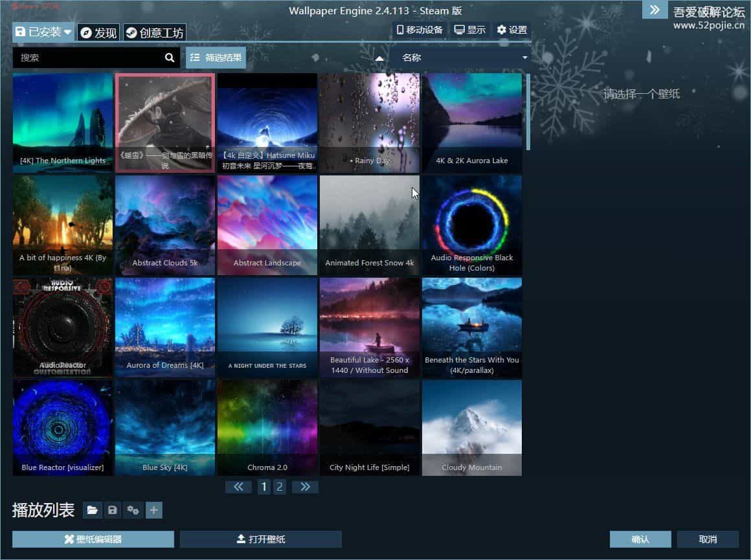Screen dimensions: 751x560
Task: Select Cloudy Mountain wallpaper
Action: [472, 428]
